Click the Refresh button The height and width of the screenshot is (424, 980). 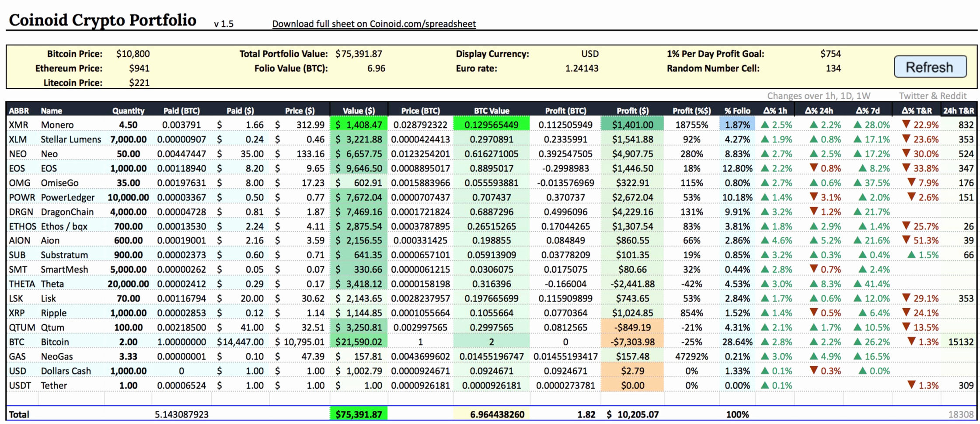(x=930, y=67)
